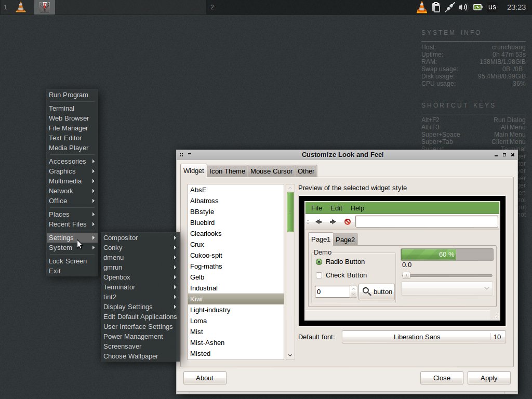Click the back arrow in the preview toolbar
This screenshot has height=399, width=532.
pyautogui.click(x=318, y=221)
